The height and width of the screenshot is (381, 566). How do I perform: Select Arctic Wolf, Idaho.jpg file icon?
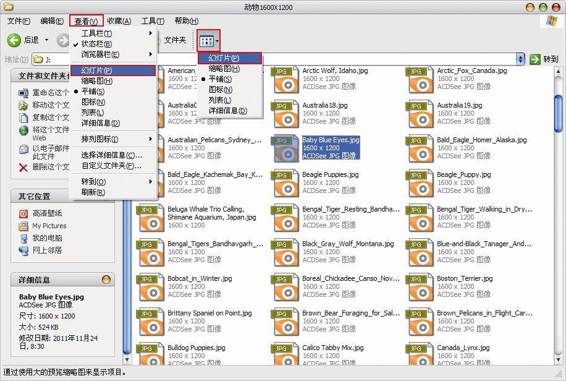(x=285, y=79)
